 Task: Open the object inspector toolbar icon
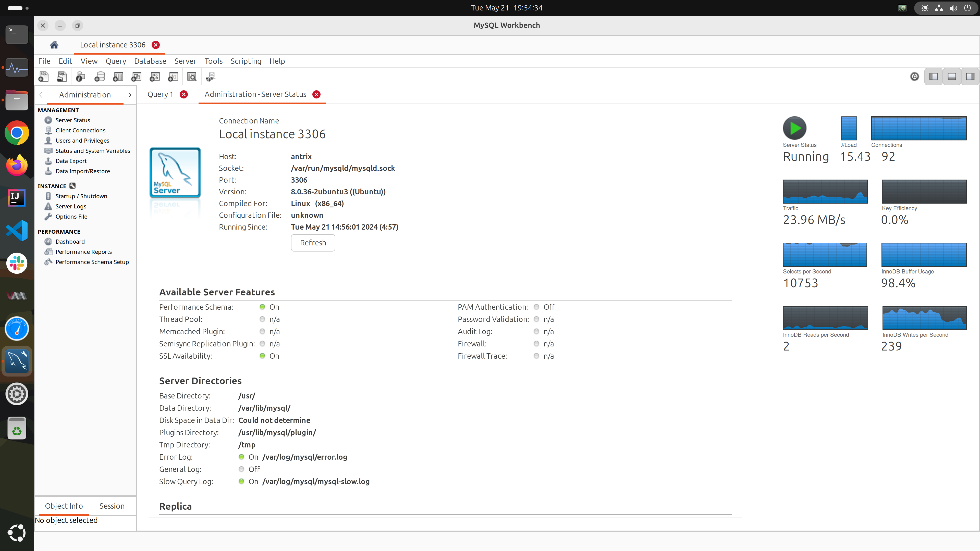[x=80, y=77]
